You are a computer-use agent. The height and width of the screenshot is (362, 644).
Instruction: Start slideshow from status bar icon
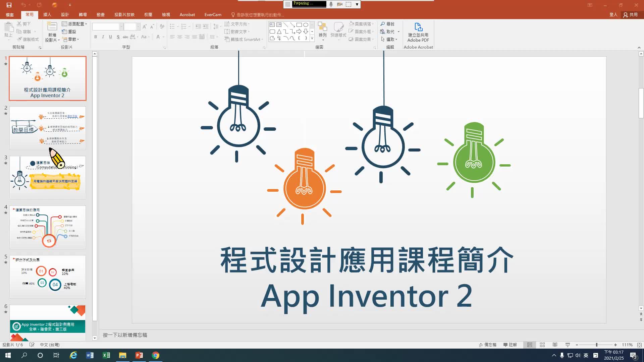568,345
